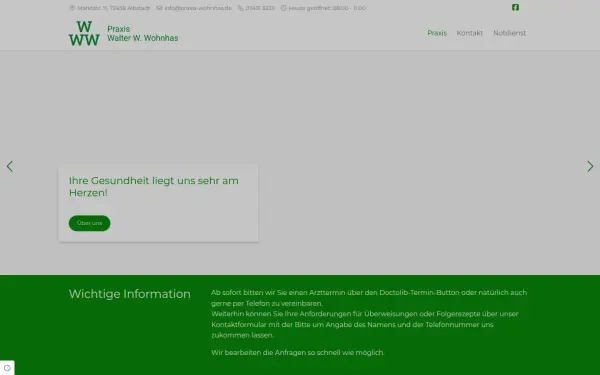Open the Kontakt menu item
This screenshot has height=375, width=600.
[x=470, y=33]
